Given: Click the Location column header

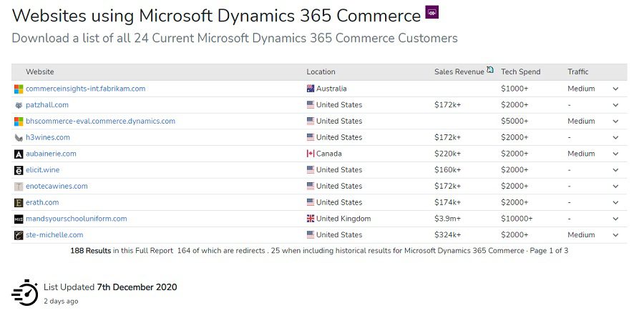Looking at the screenshot, I should click(321, 71).
